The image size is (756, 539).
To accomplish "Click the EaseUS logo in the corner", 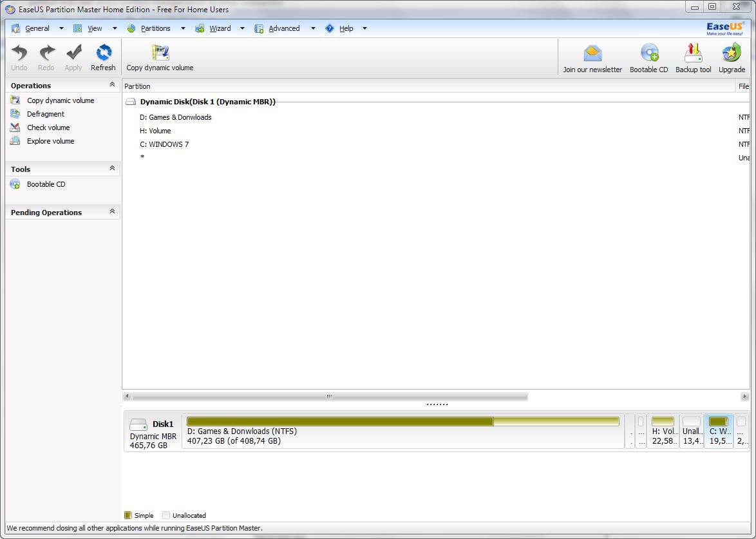I will [726, 28].
